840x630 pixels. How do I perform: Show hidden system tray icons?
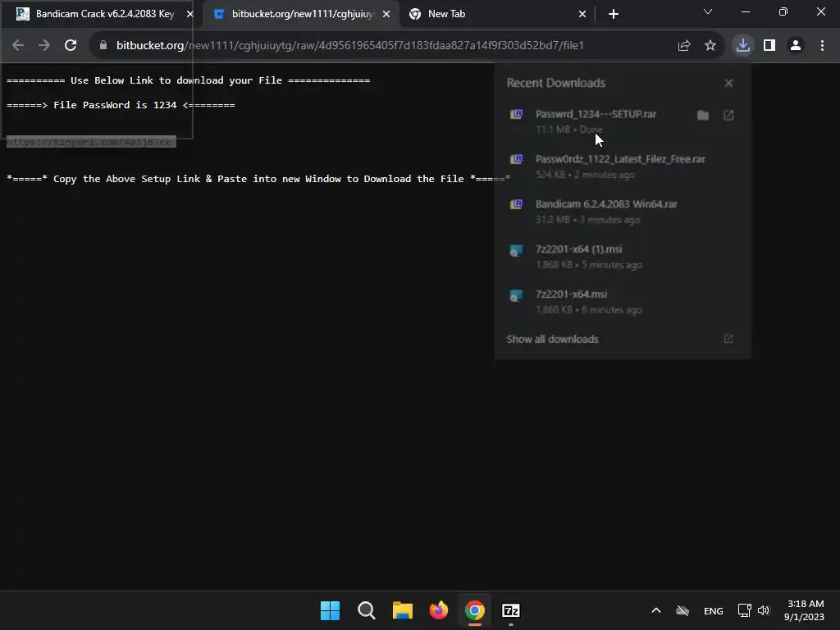click(x=656, y=610)
